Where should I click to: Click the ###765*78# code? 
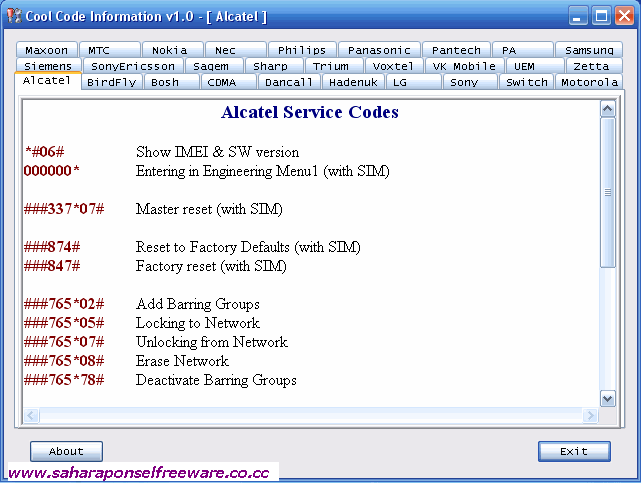pos(64,380)
